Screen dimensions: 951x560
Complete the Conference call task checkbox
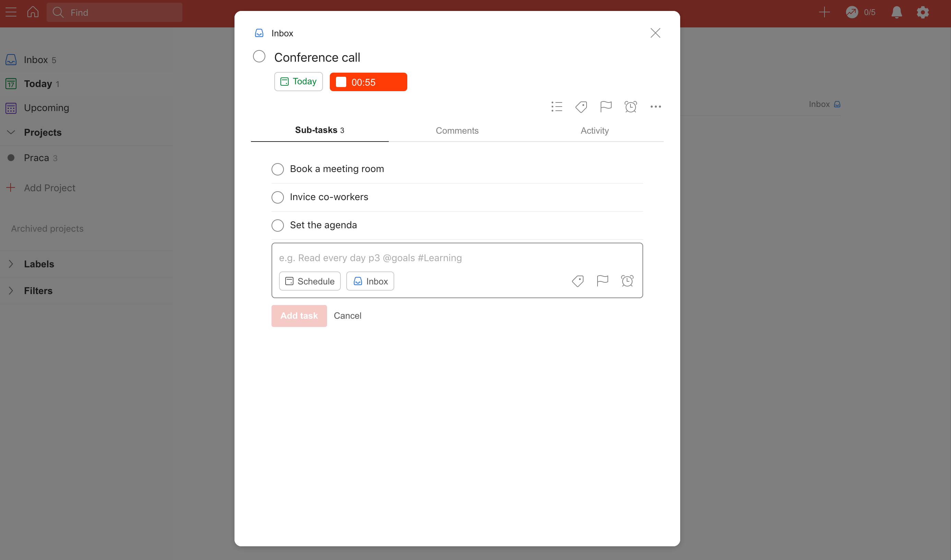click(259, 57)
